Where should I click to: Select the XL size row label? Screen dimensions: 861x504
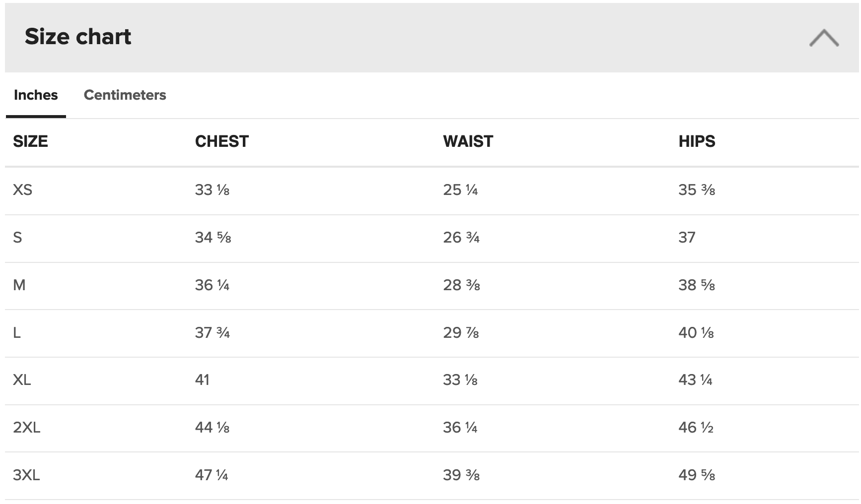[x=22, y=380]
